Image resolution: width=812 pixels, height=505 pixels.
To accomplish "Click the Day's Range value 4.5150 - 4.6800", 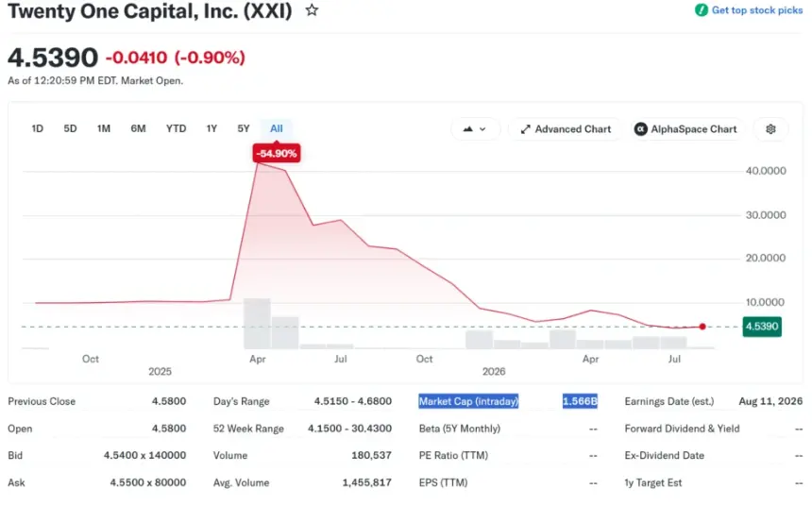I will pyautogui.click(x=353, y=401).
